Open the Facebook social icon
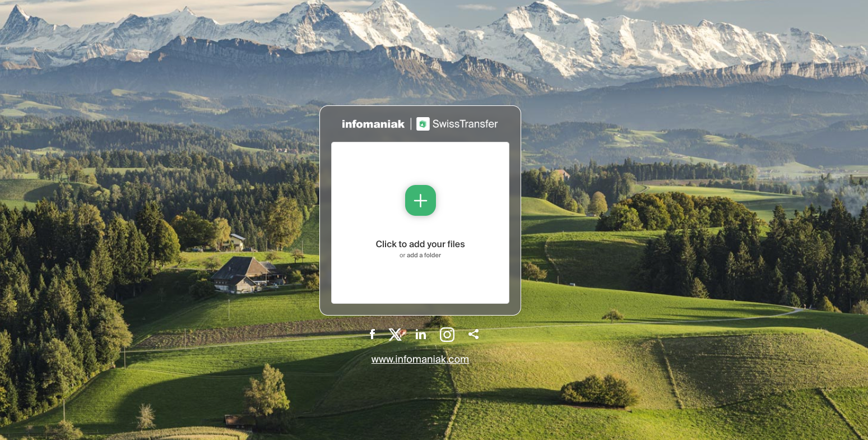868x440 pixels. point(372,335)
